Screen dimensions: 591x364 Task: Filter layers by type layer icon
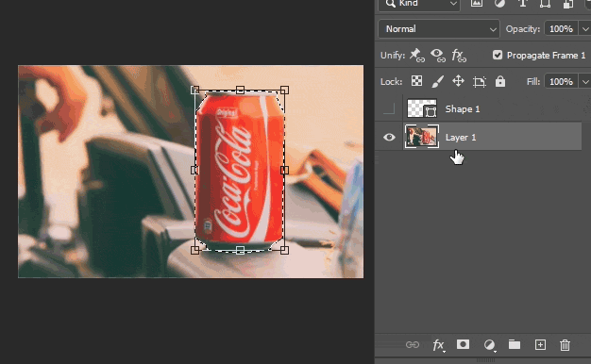(522, 4)
